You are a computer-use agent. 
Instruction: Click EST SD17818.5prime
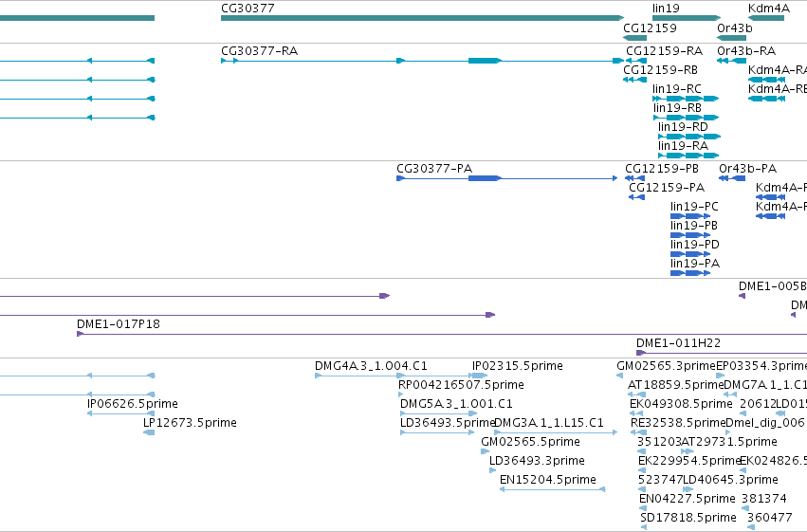[x=643, y=527]
